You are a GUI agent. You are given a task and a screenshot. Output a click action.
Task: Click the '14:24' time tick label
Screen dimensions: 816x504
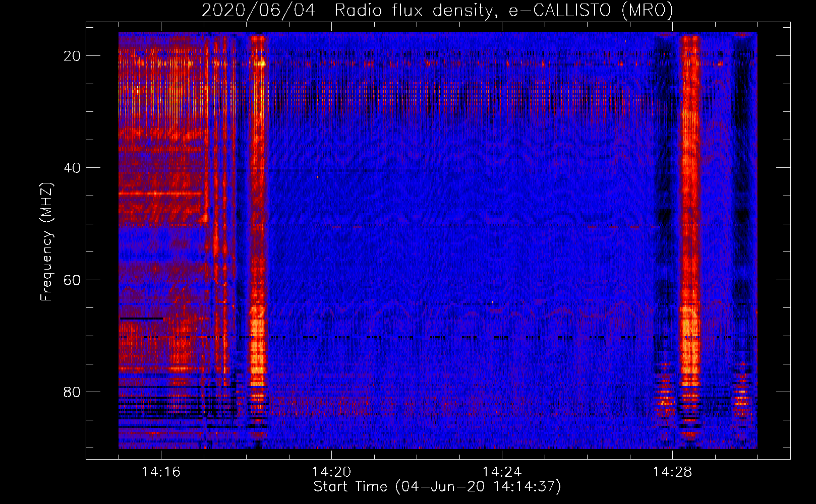coord(502,472)
